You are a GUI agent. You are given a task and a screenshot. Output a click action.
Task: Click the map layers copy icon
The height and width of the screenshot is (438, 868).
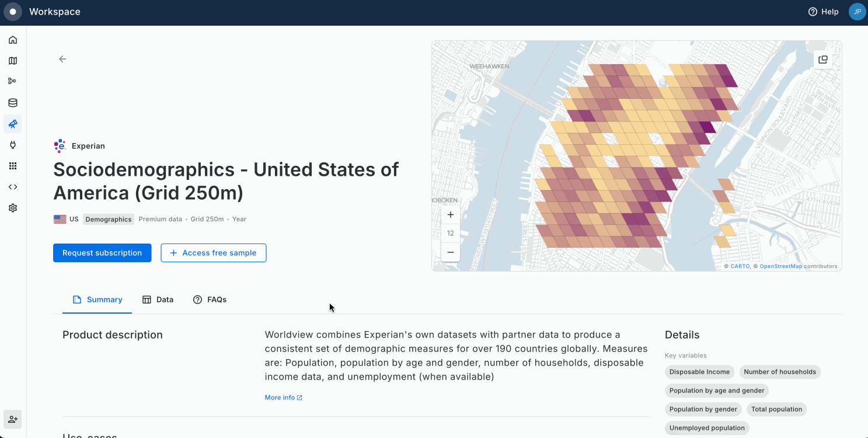pyautogui.click(x=823, y=60)
